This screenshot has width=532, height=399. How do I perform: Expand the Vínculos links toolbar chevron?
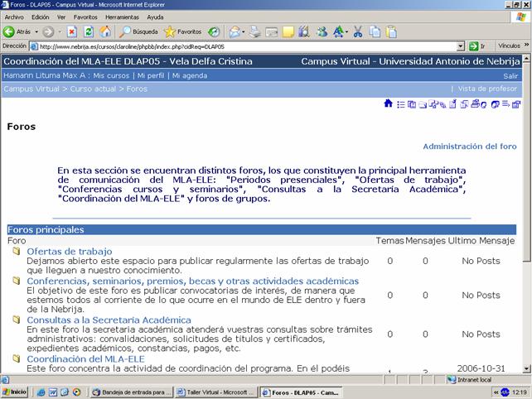[x=526, y=45]
